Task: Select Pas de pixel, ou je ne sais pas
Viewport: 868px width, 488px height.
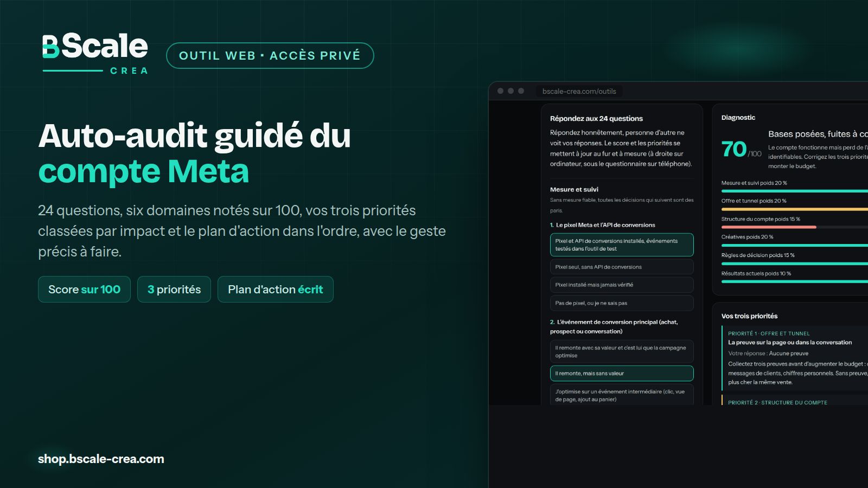Action: (x=622, y=303)
